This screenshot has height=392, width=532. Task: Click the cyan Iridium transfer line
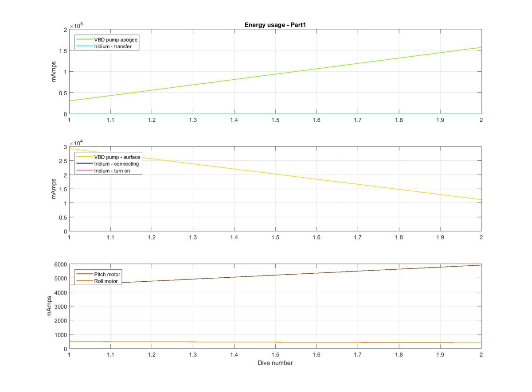[x=275, y=114]
